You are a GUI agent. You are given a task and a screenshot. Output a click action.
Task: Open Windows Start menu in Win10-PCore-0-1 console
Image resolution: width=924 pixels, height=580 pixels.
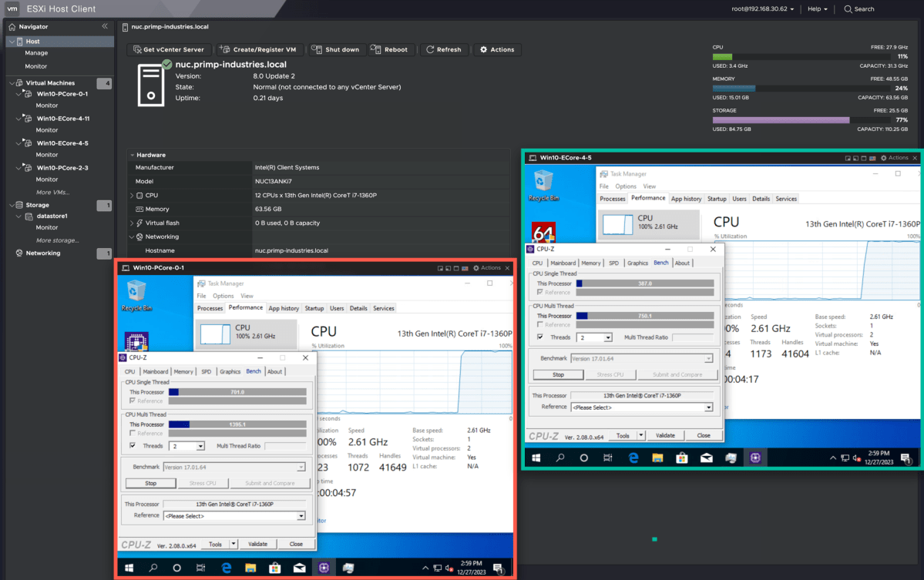tap(129, 568)
